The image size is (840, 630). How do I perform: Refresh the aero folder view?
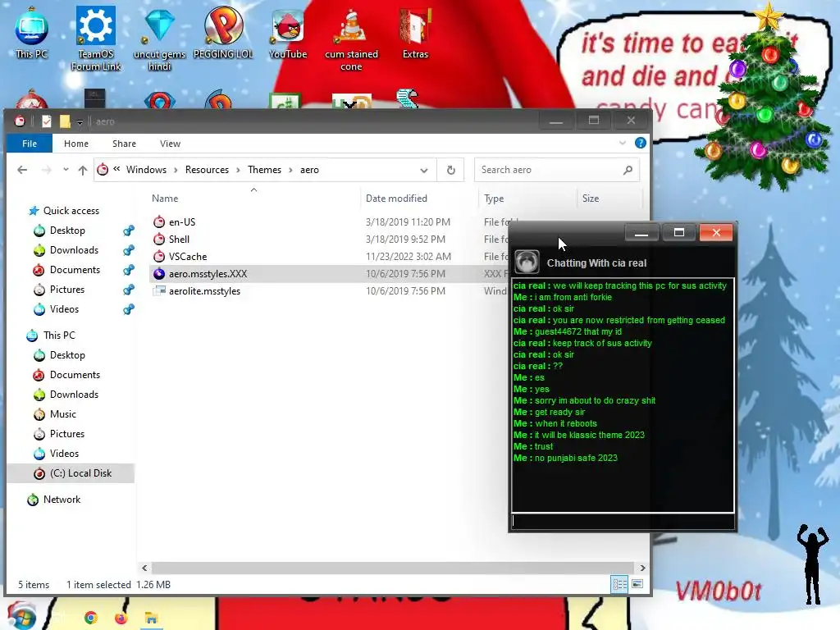(x=450, y=170)
